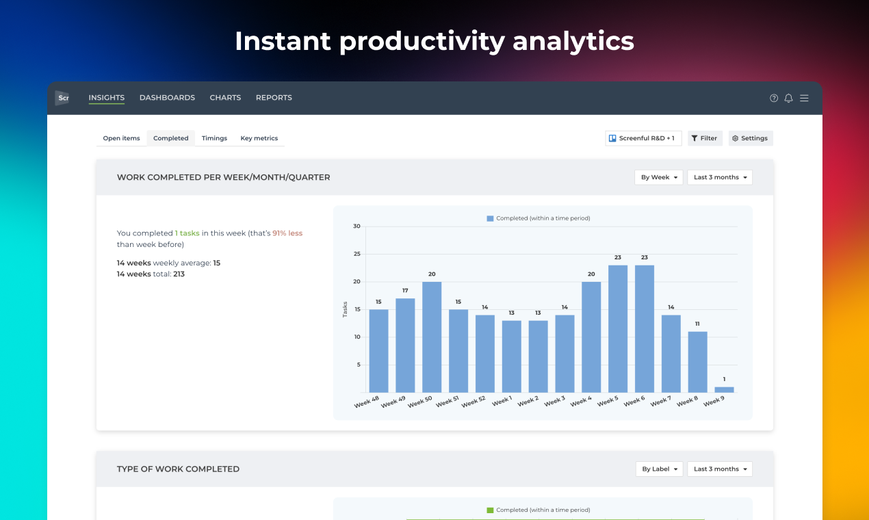Go to the Insights menu

pos(106,98)
